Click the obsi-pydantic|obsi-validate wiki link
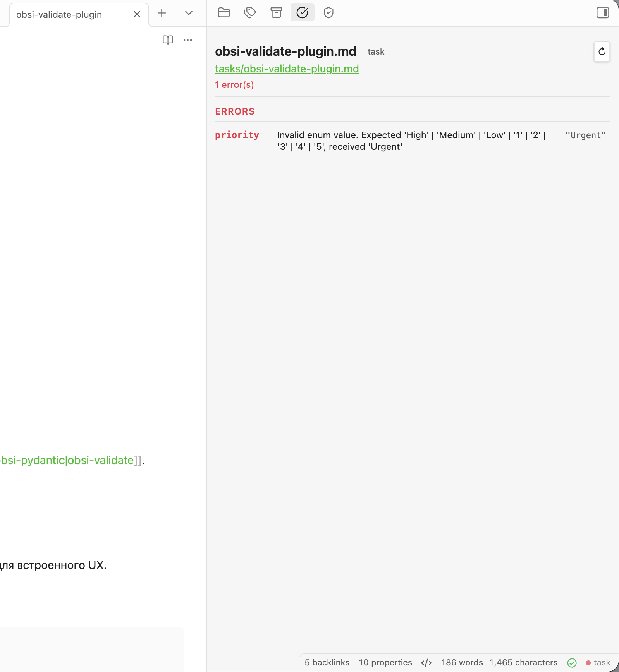This screenshot has width=619, height=672. click(67, 460)
